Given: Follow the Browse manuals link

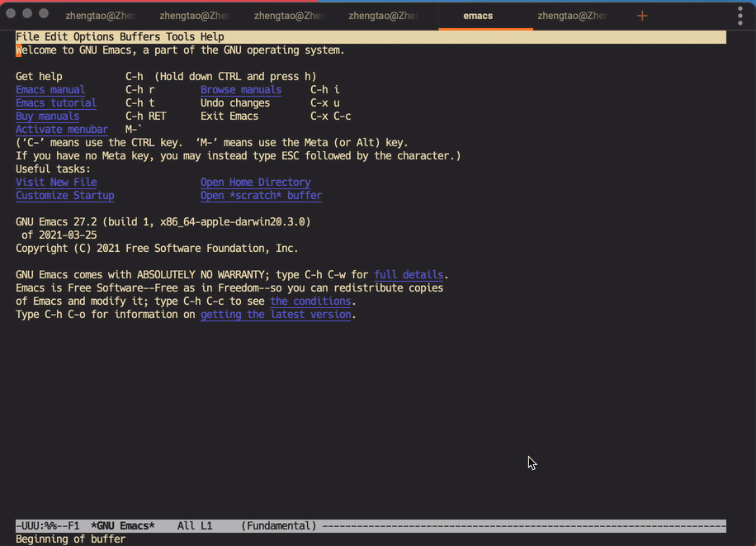Looking at the screenshot, I should point(241,90).
